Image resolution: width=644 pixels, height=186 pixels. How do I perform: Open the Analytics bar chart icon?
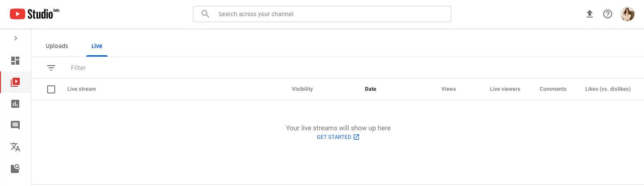[15, 104]
